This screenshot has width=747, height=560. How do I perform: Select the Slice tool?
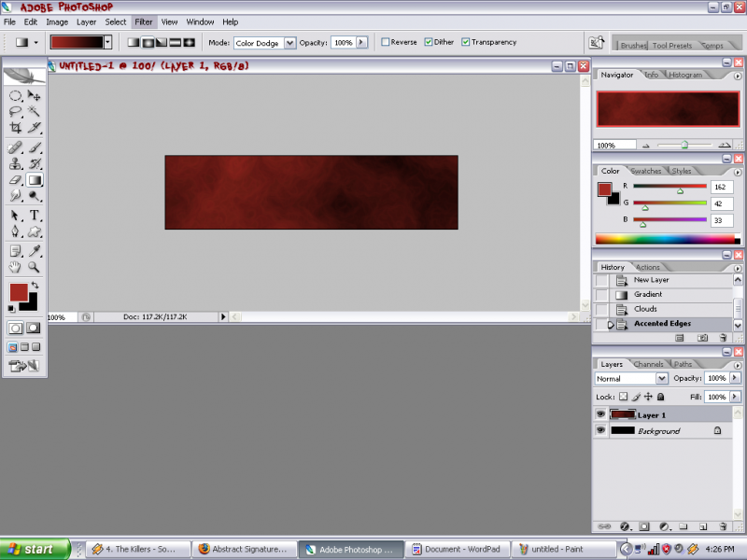pyautogui.click(x=34, y=128)
